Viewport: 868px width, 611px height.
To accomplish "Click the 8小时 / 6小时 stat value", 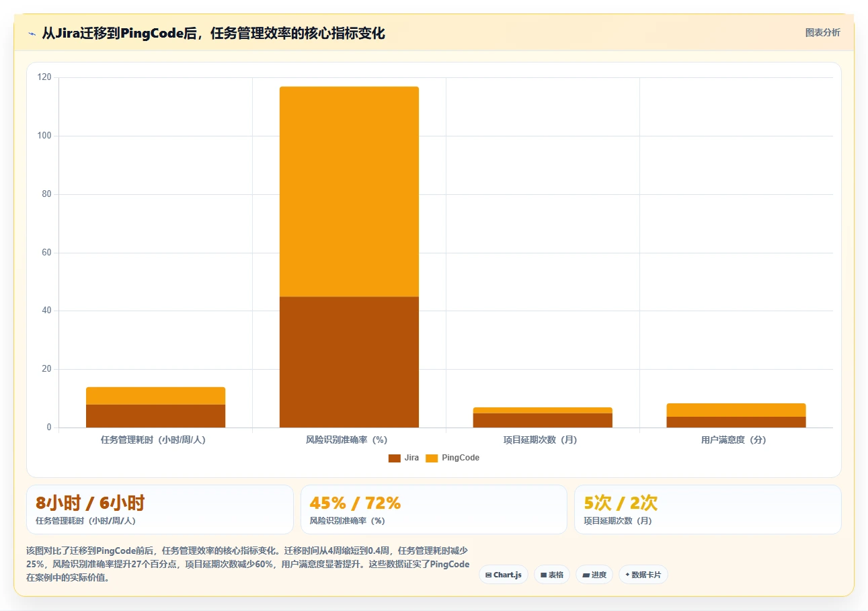I will 90,503.
